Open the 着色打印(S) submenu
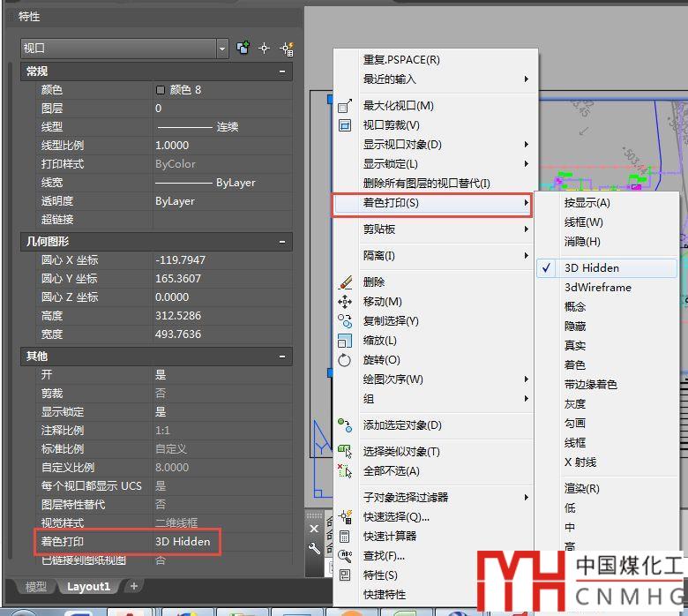 click(x=430, y=204)
